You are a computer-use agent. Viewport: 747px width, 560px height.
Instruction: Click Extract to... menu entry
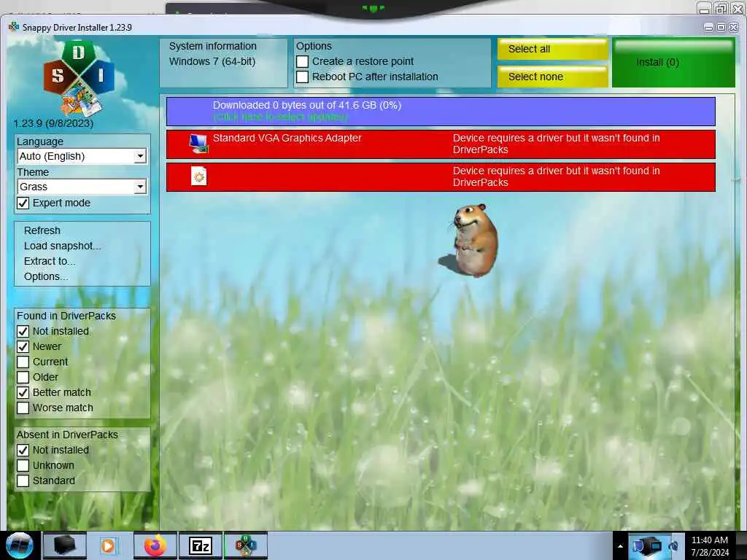coord(50,261)
